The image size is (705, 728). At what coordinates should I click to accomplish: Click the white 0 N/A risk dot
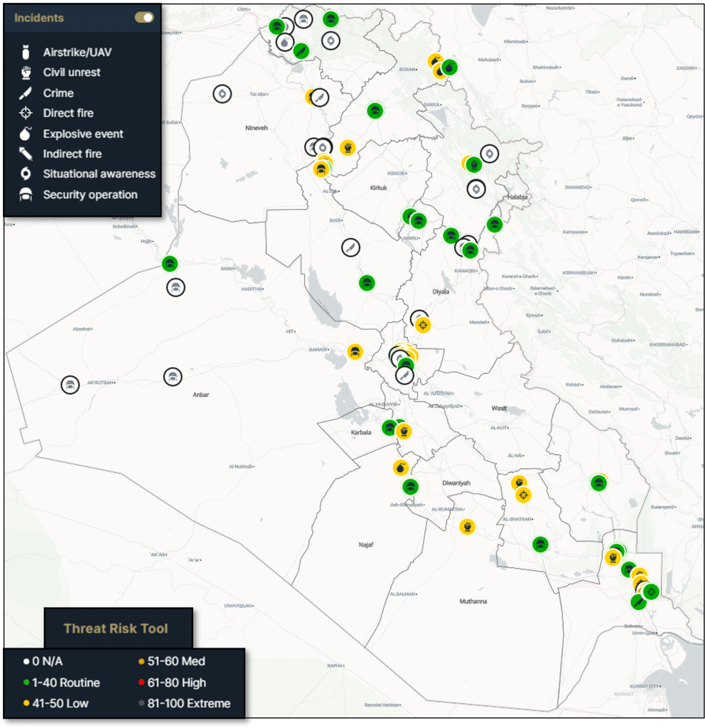coord(26,662)
